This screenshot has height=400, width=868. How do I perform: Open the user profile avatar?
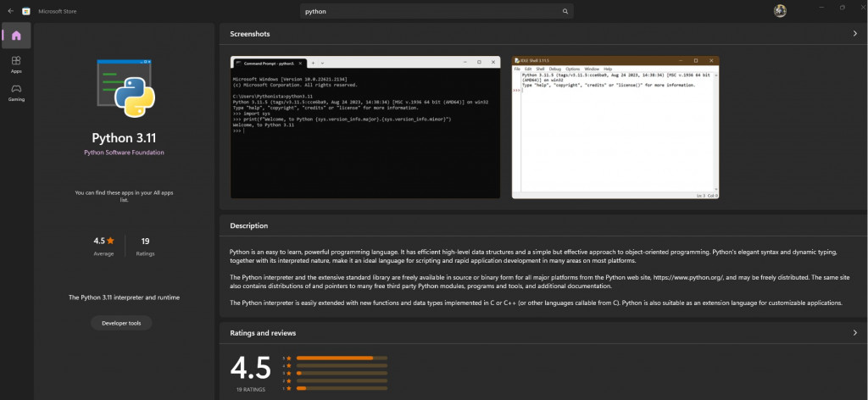780,11
